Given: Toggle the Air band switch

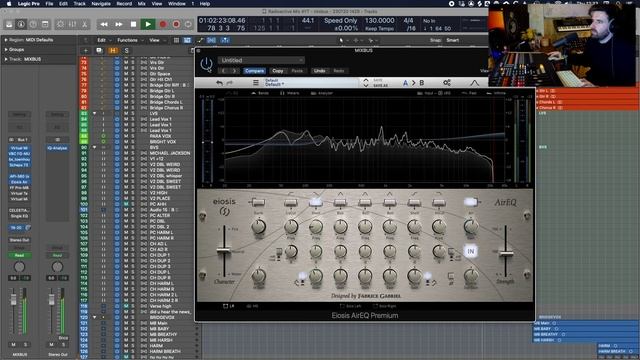Looking at the screenshot, I should coord(471,202).
